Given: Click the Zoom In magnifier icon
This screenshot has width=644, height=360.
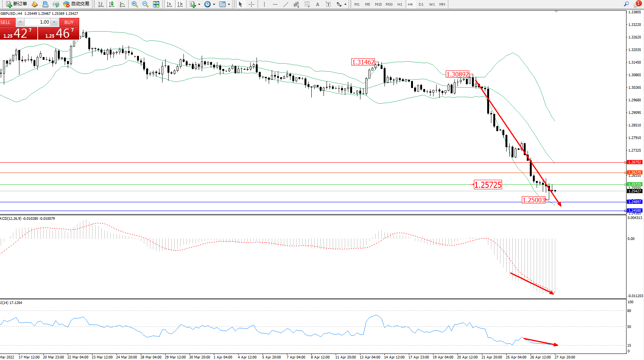Looking at the screenshot, I should [134, 4].
